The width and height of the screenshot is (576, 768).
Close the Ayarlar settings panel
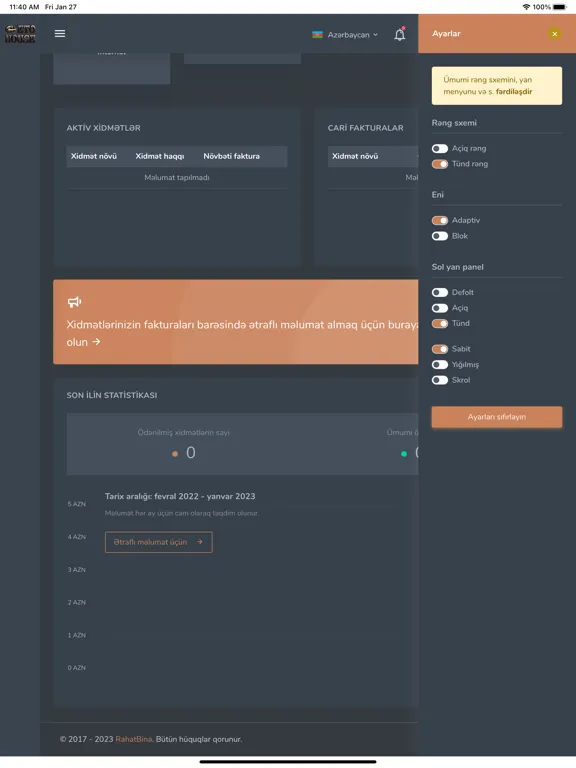(x=554, y=34)
